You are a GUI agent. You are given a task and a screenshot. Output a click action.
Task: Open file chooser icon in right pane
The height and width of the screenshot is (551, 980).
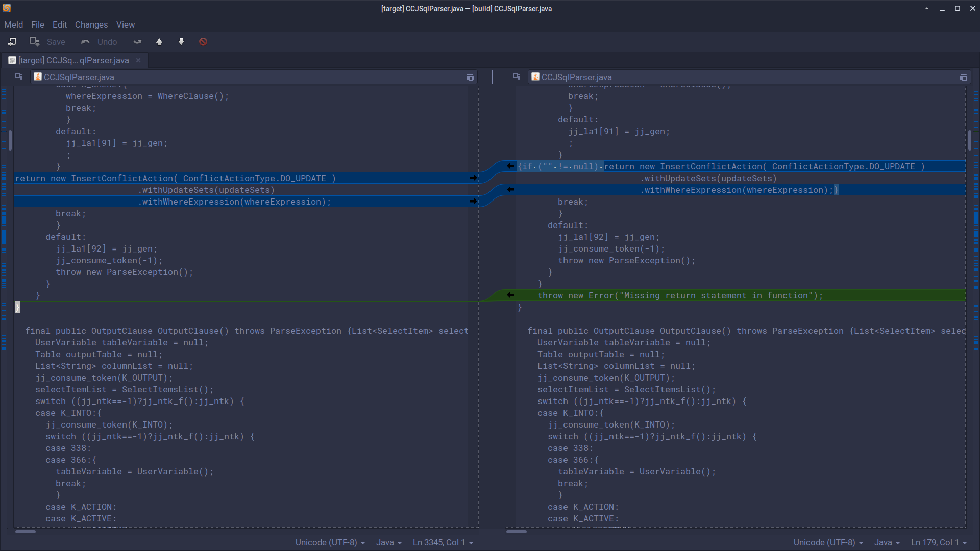click(x=963, y=78)
